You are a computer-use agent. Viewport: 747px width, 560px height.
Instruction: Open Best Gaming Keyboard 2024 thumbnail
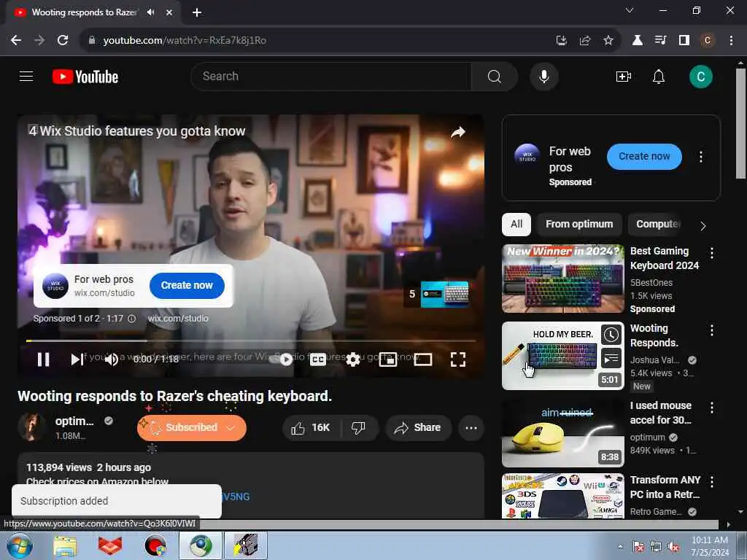562,279
